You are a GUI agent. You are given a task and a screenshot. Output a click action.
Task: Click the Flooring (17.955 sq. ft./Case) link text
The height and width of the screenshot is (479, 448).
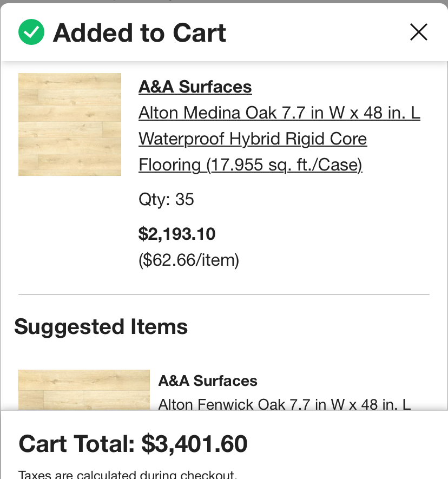tap(251, 165)
